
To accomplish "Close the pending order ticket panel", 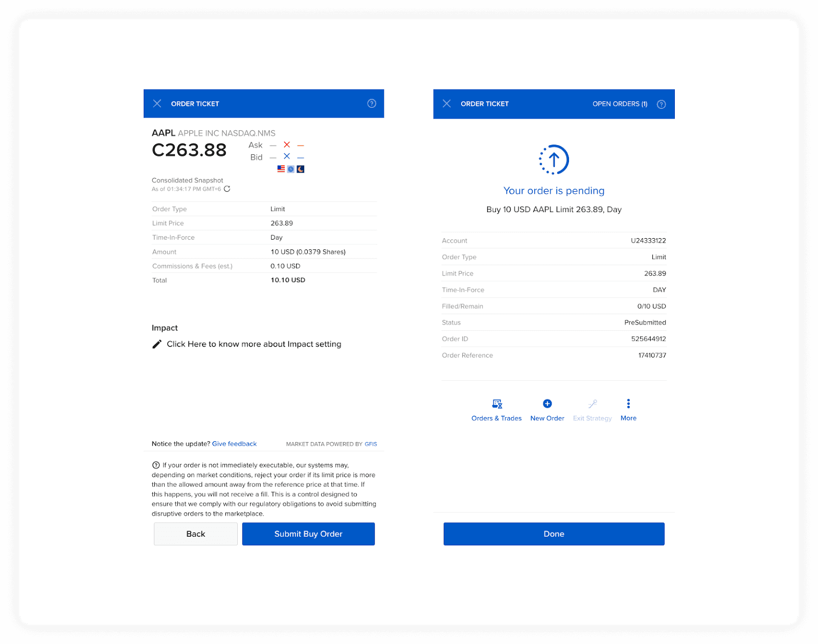I will [x=447, y=104].
